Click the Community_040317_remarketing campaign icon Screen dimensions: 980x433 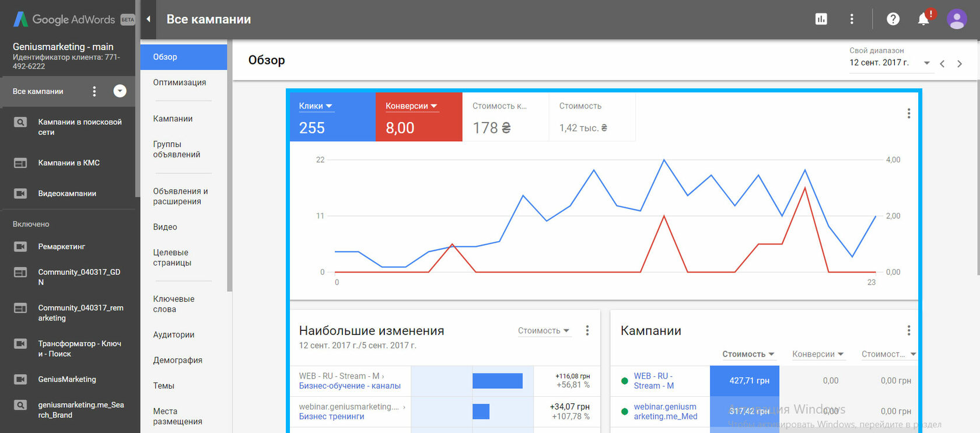[20, 308]
